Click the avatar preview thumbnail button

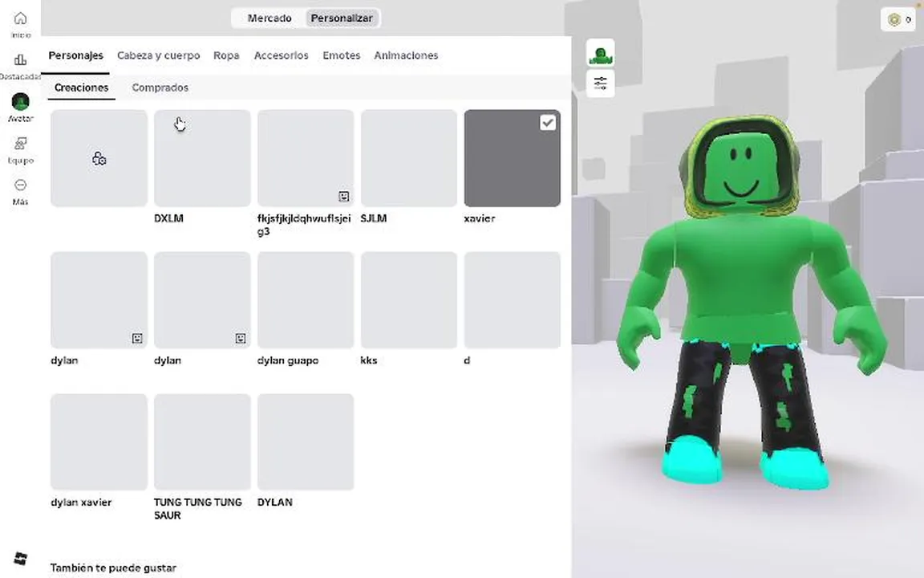(601, 53)
